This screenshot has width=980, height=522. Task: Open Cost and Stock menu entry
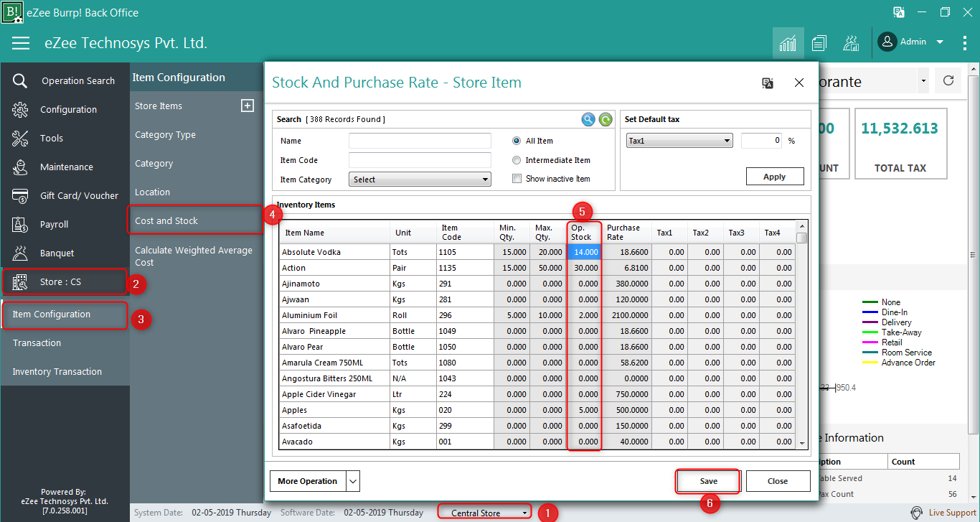coord(166,220)
